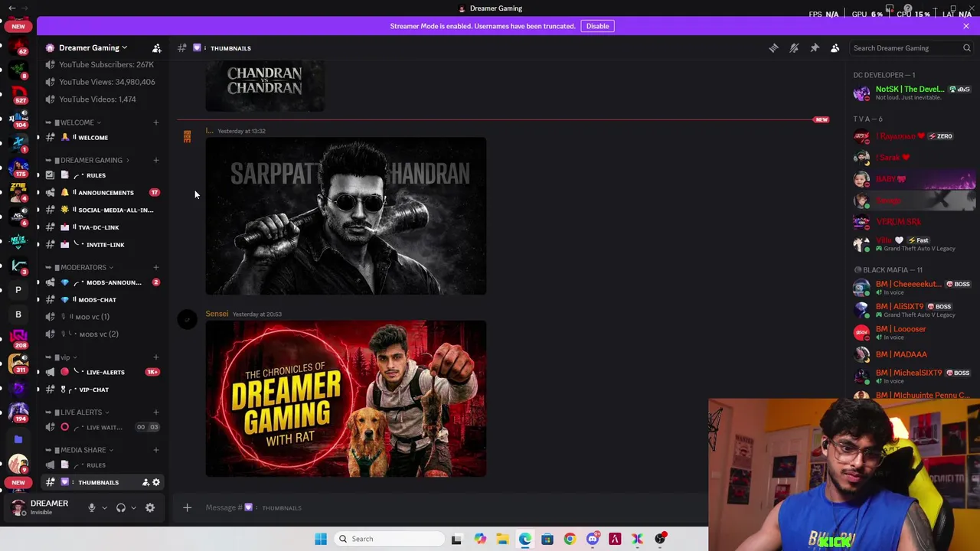Viewport: 980px width, 551px height.
Task: Click create invite icon on THUMBNAILS channel
Action: tap(145, 482)
